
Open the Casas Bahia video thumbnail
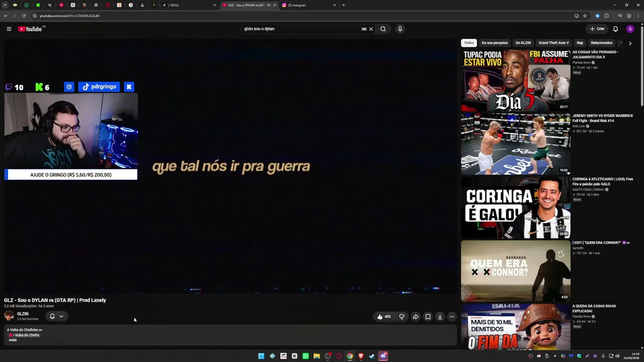(x=516, y=327)
